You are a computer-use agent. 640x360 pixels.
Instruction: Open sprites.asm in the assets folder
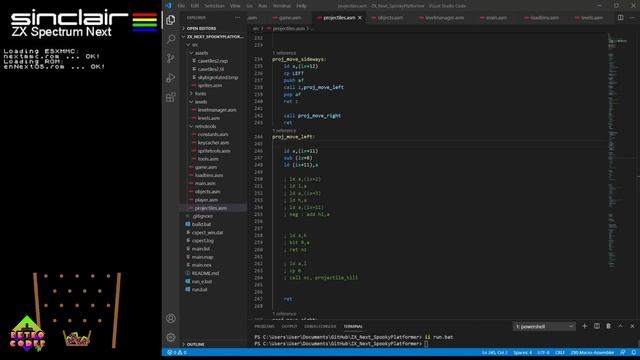tap(210, 85)
